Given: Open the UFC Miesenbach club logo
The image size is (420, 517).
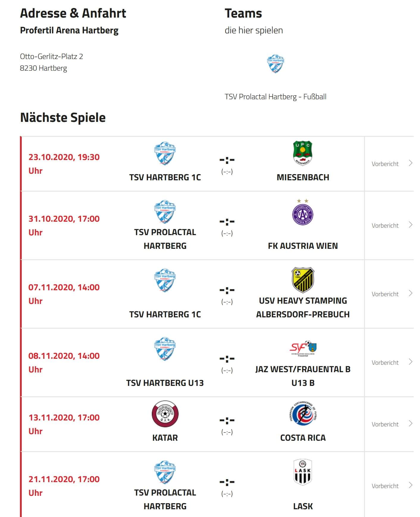Looking at the screenshot, I should (303, 153).
